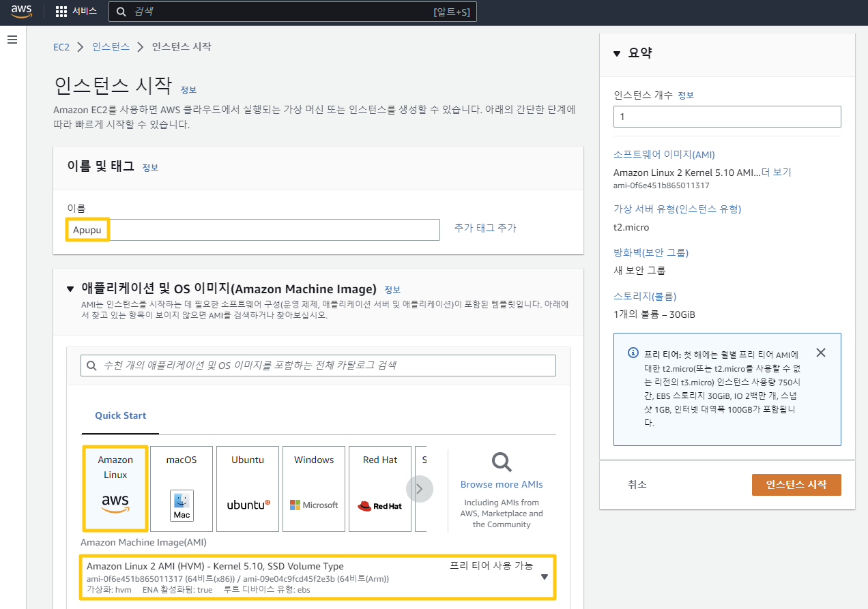This screenshot has width=868, height=609.
Task: Click the 1개의 볼륨 – 30GiB text
Action: point(654,314)
